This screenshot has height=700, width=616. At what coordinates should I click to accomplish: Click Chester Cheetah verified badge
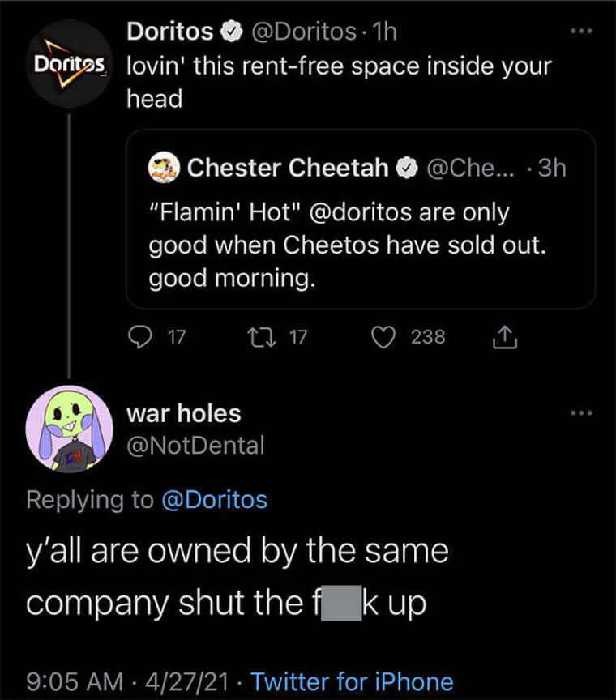tap(407, 168)
